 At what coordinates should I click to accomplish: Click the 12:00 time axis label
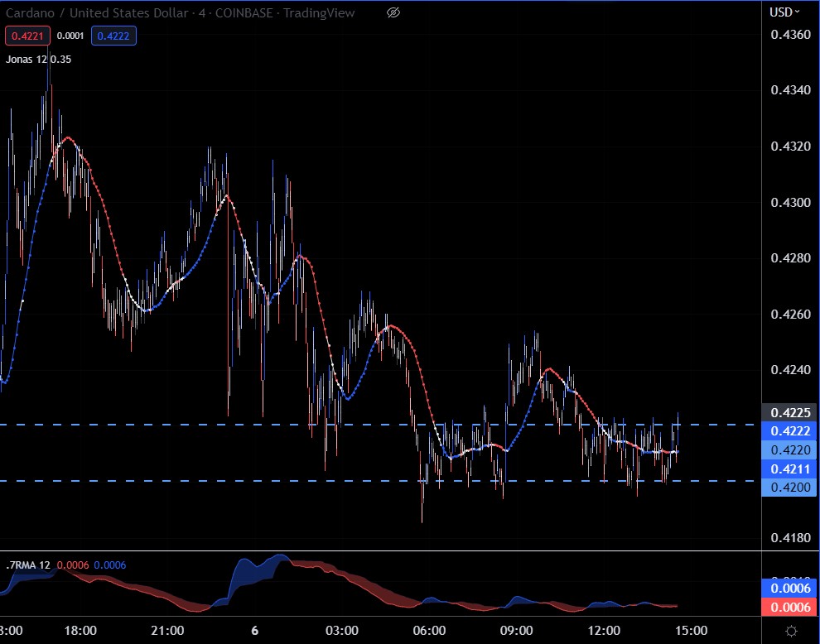point(601,631)
